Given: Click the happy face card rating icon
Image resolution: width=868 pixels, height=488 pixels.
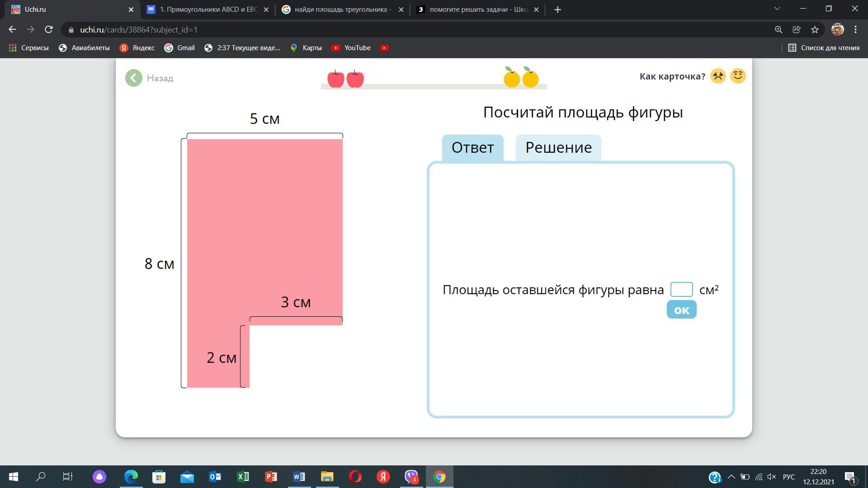Looking at the screenshot, I should [x=738, y=76].
